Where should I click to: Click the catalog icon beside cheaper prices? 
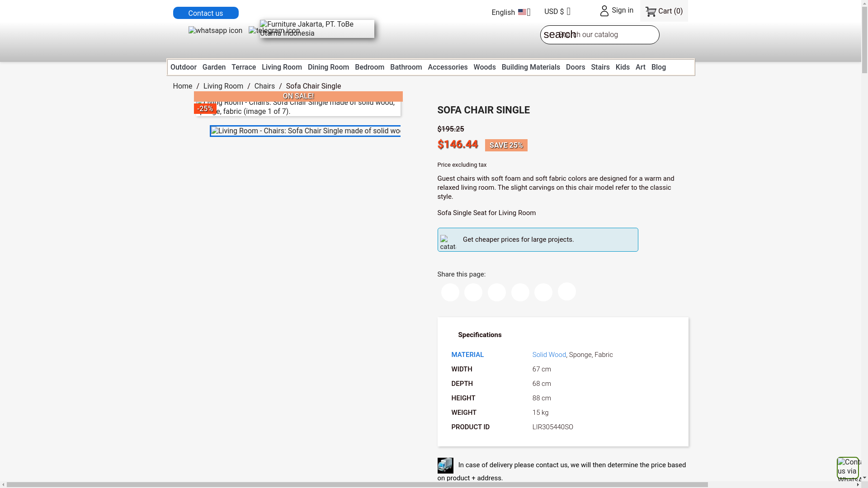(448, 243)
